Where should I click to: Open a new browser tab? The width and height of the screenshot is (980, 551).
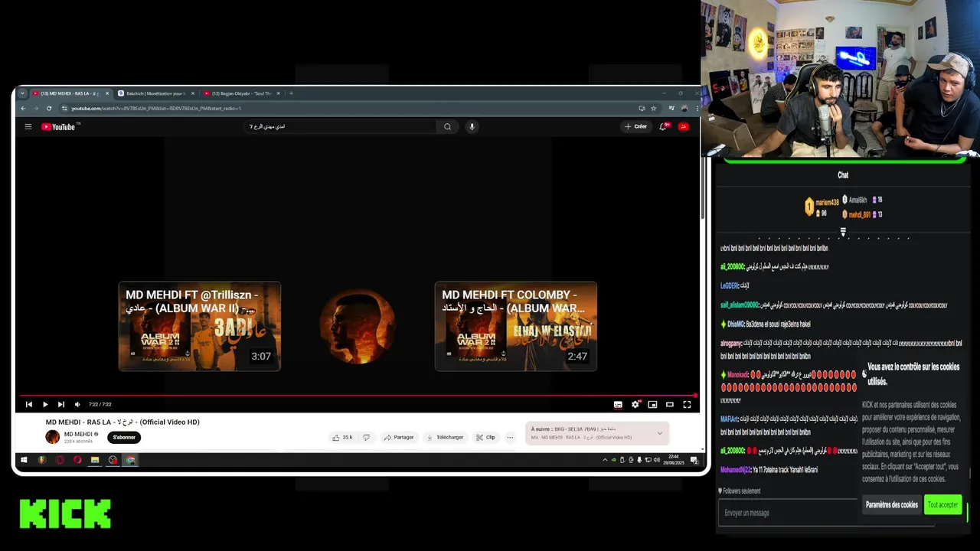pos(291,93)
